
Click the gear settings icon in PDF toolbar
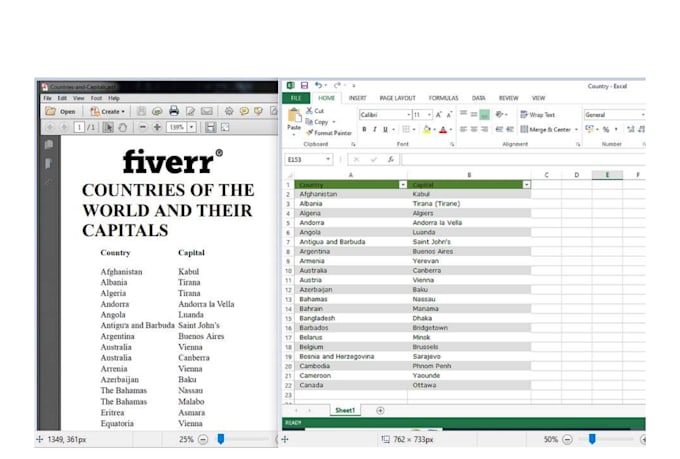click(x=229, y=111)
